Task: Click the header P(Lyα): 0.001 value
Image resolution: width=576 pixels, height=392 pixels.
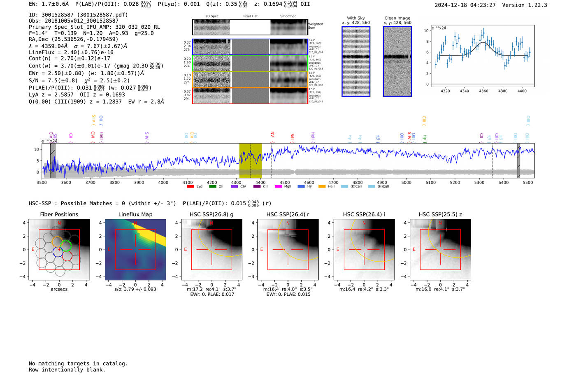Action: click(179, 4)
